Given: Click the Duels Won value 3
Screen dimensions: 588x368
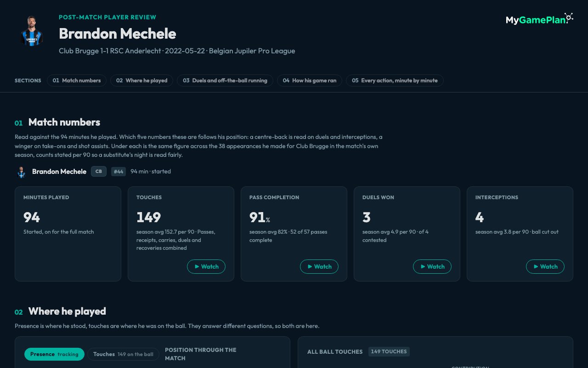Looking at the screenshot, I should (x=366, y=217).
